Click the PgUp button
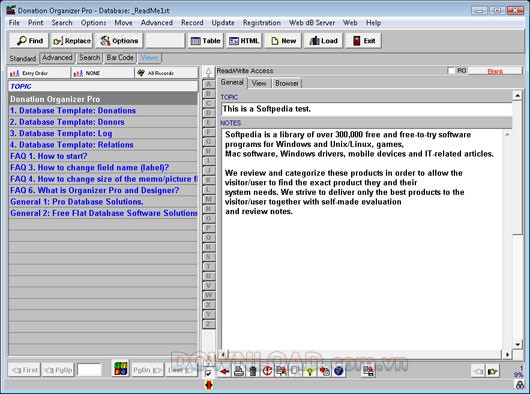Image resolution: width=530 pixels, height=394 pixels. (58, 370)
